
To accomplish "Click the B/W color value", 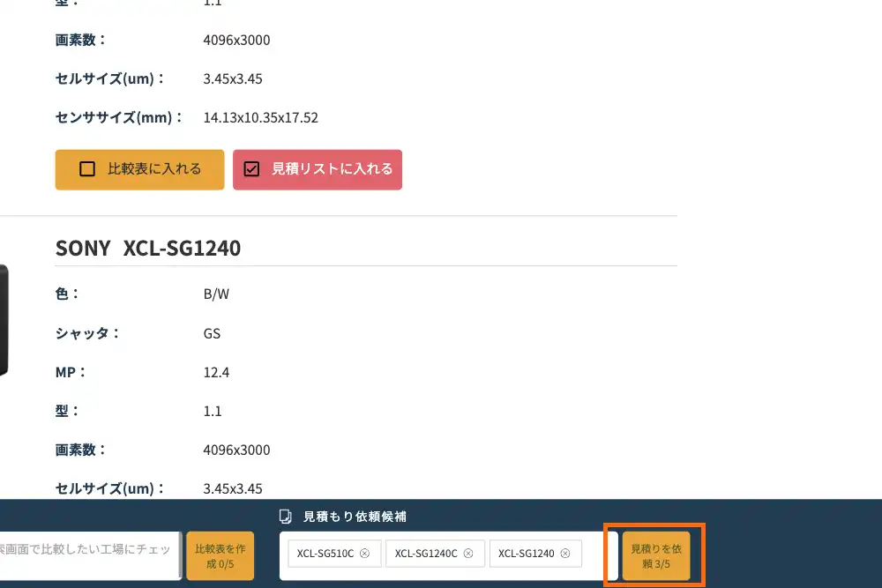I will tap(216, 294).
